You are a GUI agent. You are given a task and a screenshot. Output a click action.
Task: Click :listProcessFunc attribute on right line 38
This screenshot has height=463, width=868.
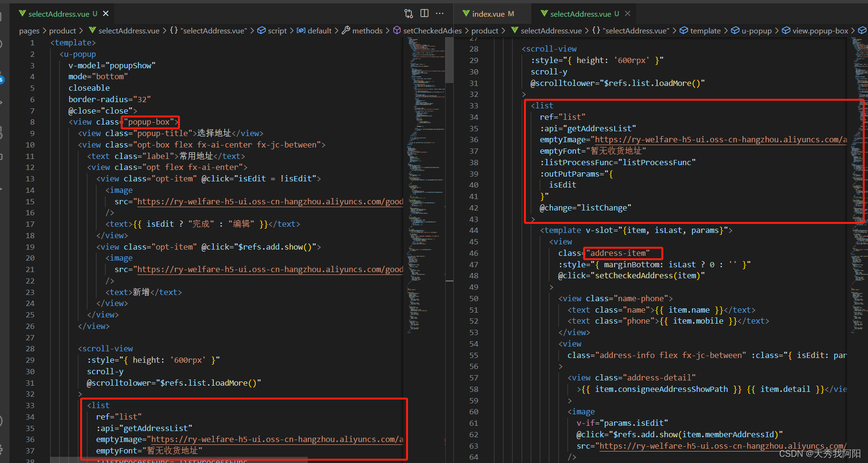pos(617,162)
